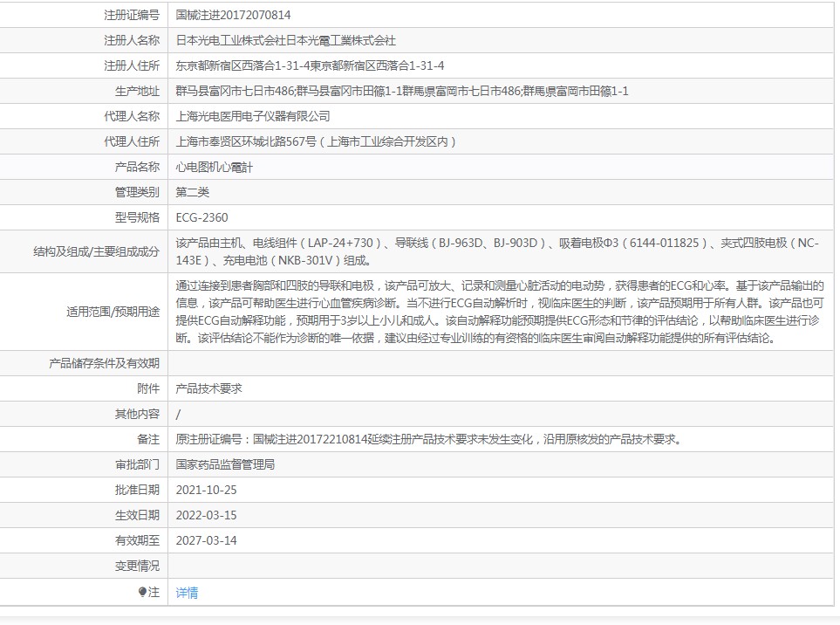Image resolution: width=840 pixels, height=625 pixels.
Task: Select approval department 国家药品监督管理局
Action: 226,464
